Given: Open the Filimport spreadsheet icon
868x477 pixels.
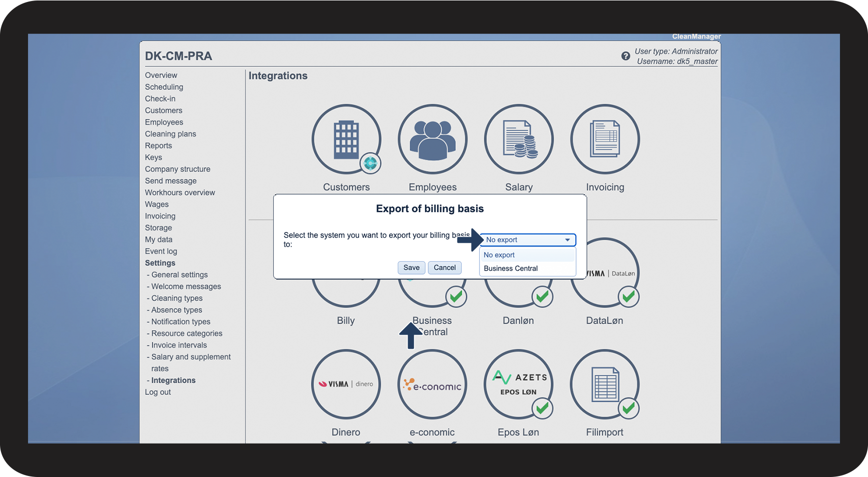Looking at the screenshot, I should 605,384.
